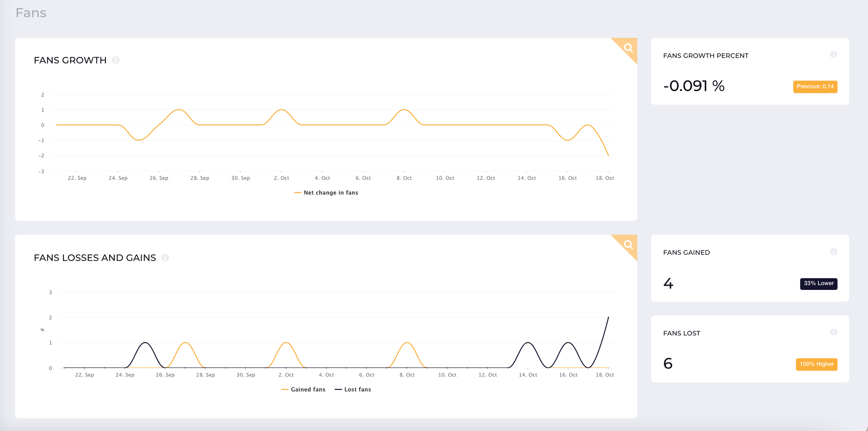The image size is (868, 431).
Task: Click Fans Lost value 6
Action: click(x=668, y=364)
